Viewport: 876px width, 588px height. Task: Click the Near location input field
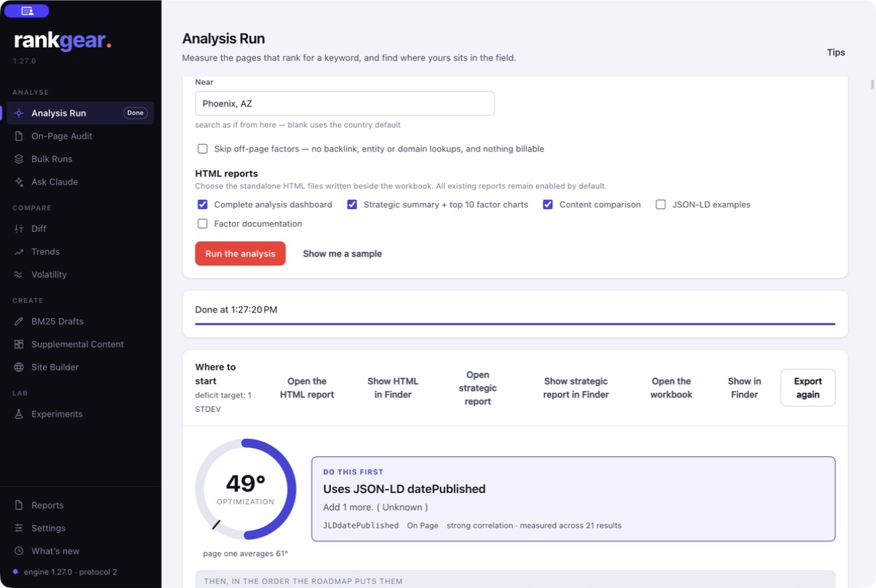coord(345,103)
